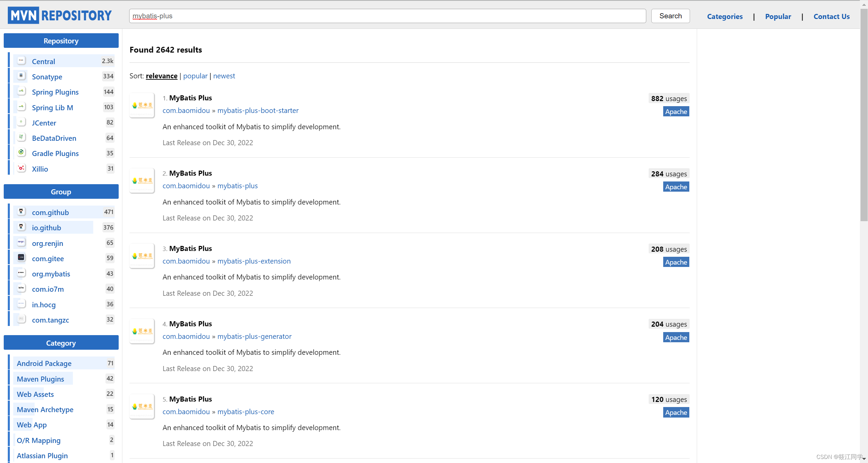This screenshot has height=463, width=868.
Task: Sort results by newest
Action: [x=224, y=76]
